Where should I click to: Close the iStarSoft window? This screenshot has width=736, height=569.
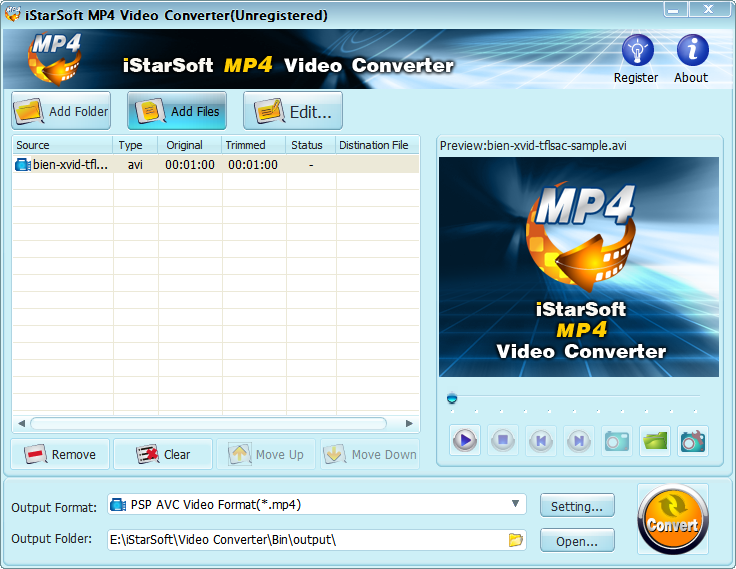[x=708, y=9]
